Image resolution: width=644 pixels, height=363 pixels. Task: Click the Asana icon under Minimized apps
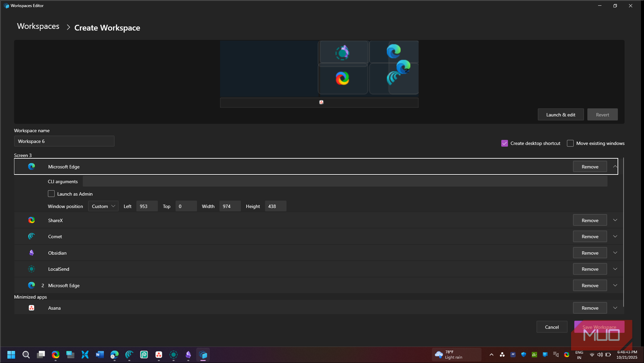31,308
